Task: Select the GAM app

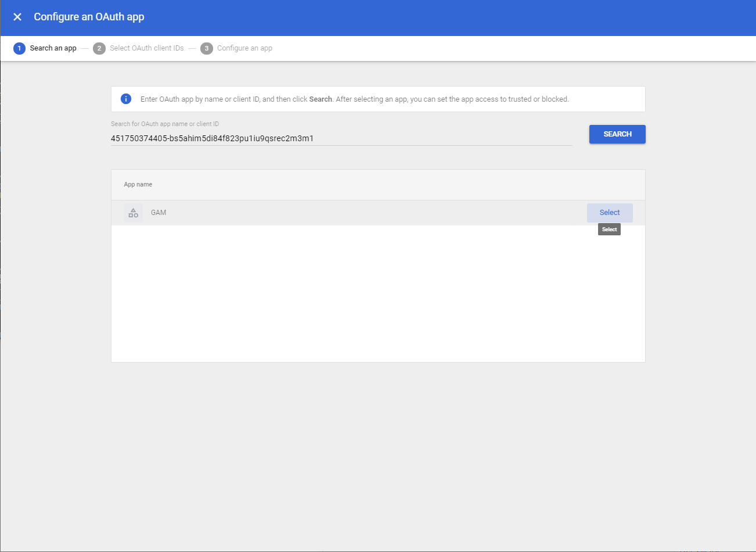Action: (609, 212)
